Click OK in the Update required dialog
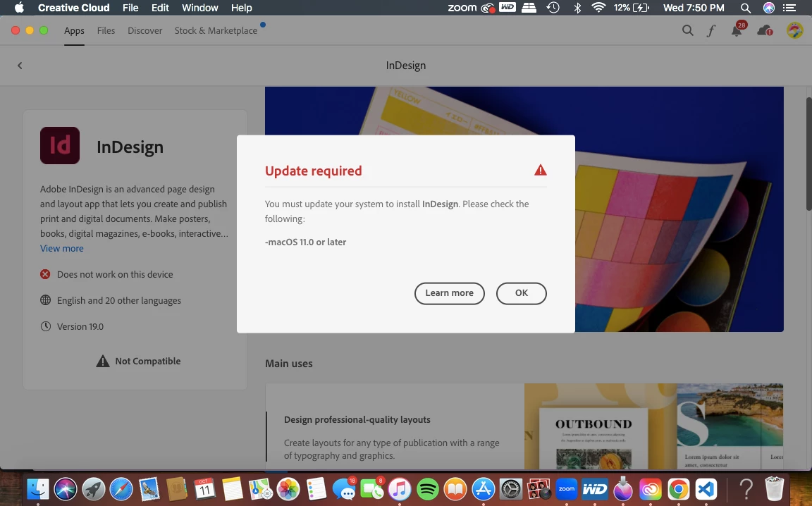The height and width of the screenshot is (506, 812). 521,293
